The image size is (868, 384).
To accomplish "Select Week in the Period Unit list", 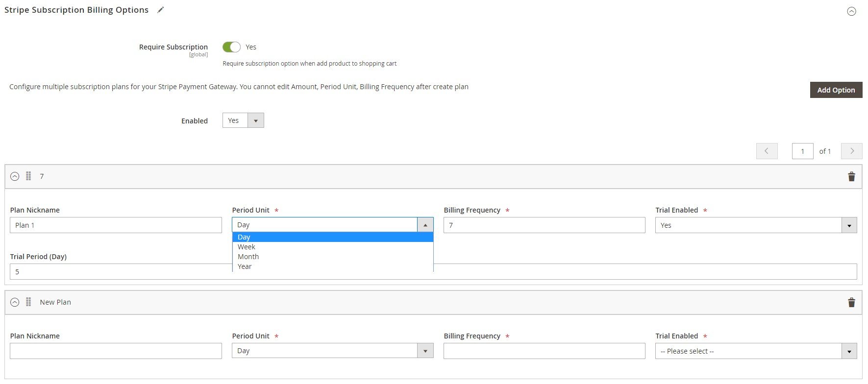I will [333, 247].
